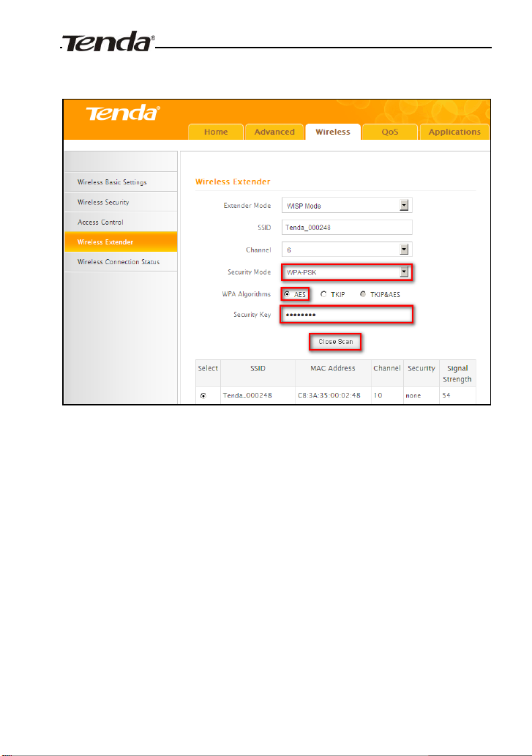
Task: Open Access Control in sidebar
Action: point(121,222)
